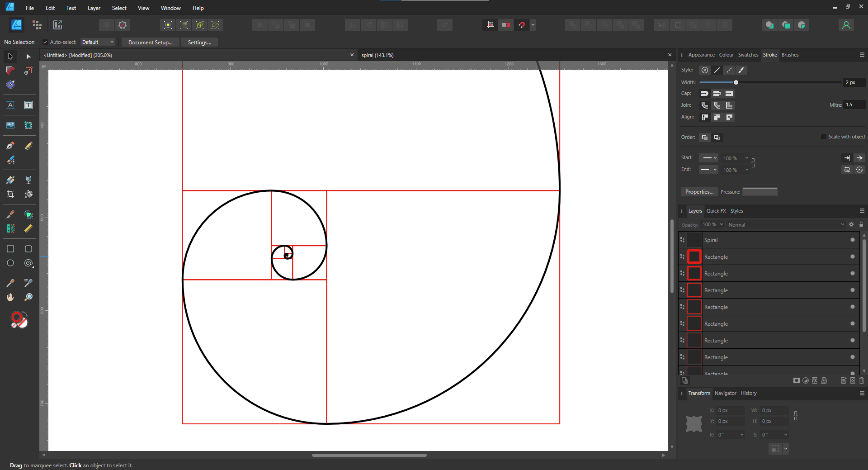Image resolution: width=868 pixels, height=470 pixels.
Task: Select the Pen tool
Action: coord(10,146)
